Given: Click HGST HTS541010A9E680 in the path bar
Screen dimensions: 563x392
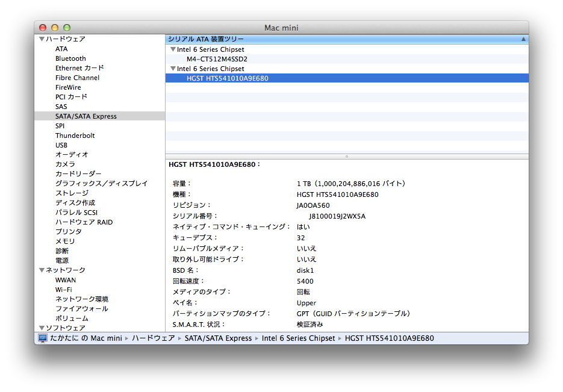Looking at the screenshot, I should (x=389, y=338).
